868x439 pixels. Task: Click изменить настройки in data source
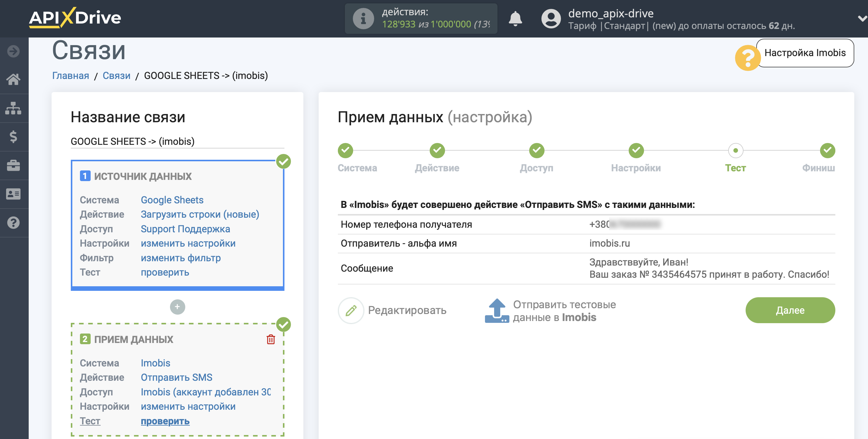[188, 243]
